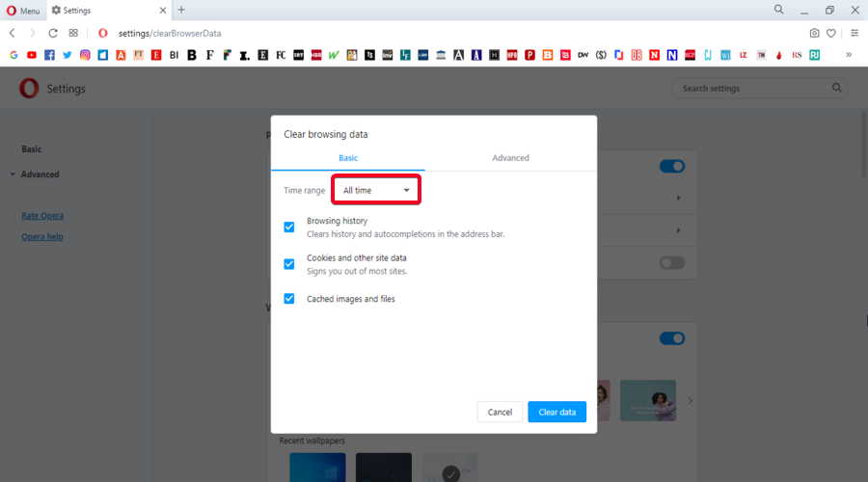
Task: Open the Instagram bookmark icon
Action: pyautogui.click(x=85, y=55)
